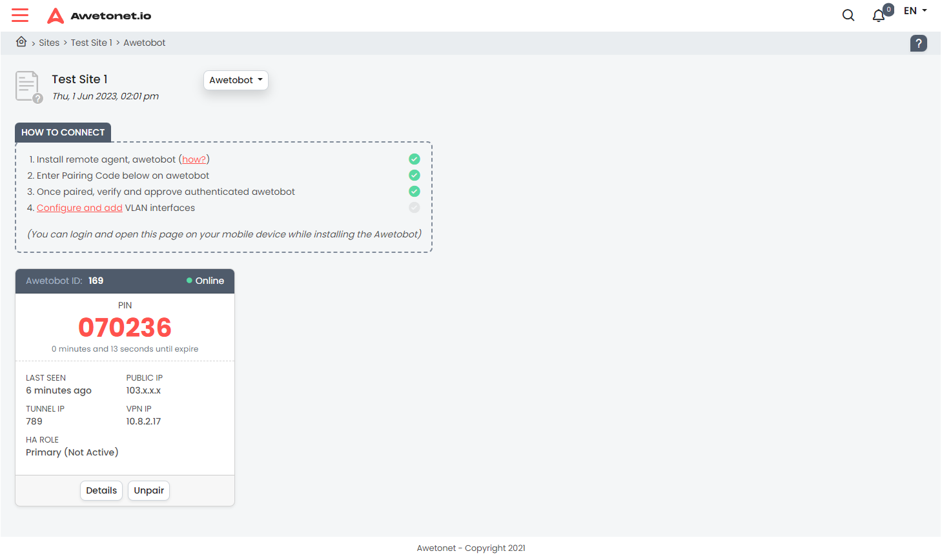Click the Configure and add link
This screenshot has height=560, width=942.
tap(79, 208)
